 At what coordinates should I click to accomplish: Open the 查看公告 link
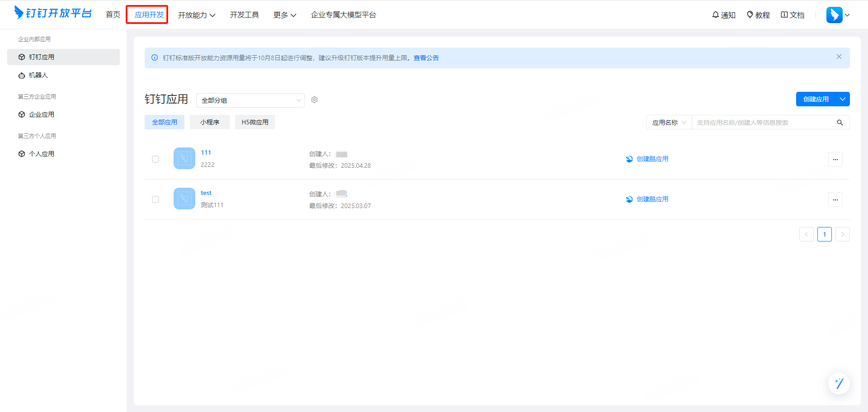[426, 58]
